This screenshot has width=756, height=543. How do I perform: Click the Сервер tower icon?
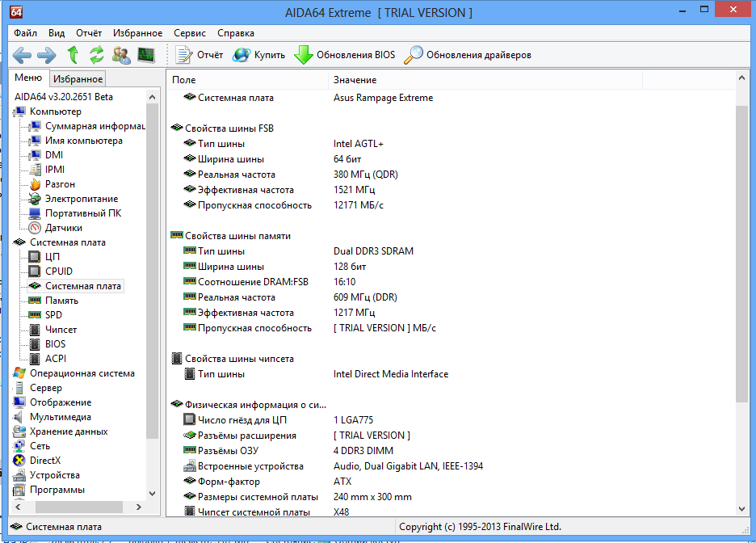pos(19,388)
